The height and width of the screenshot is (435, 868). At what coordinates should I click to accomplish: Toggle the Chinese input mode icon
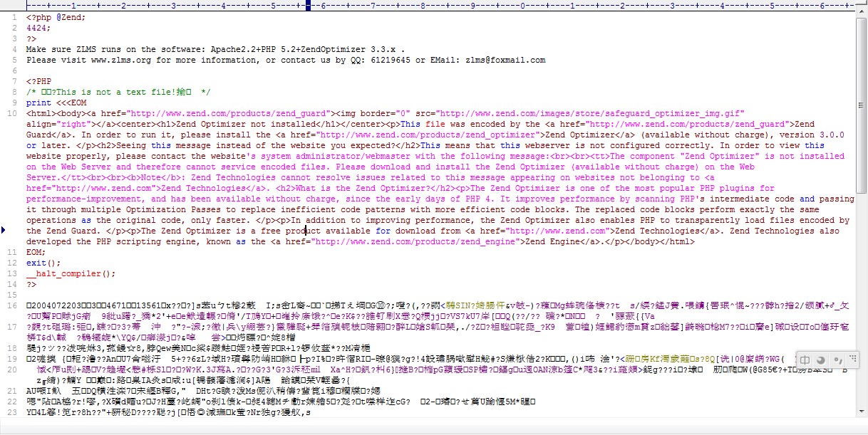[805, 360]
